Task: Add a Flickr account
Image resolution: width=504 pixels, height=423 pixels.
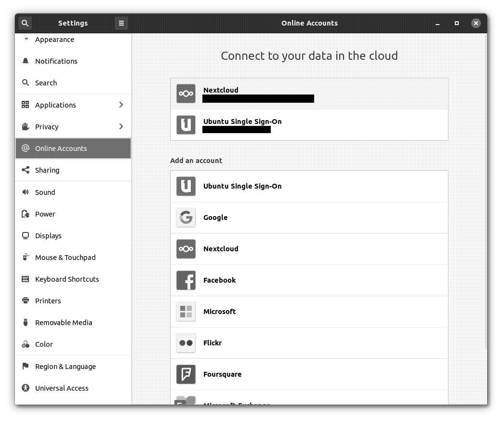Action: [x=309, y=343]
